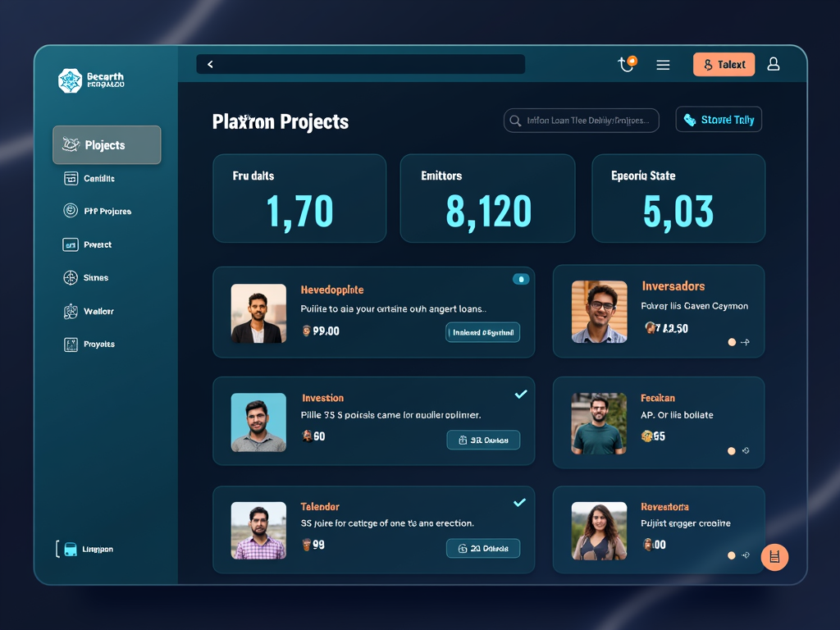
Task: Select the orange dot on Reveatorta card
Action: pyautogui.click(x=731, y=555)
